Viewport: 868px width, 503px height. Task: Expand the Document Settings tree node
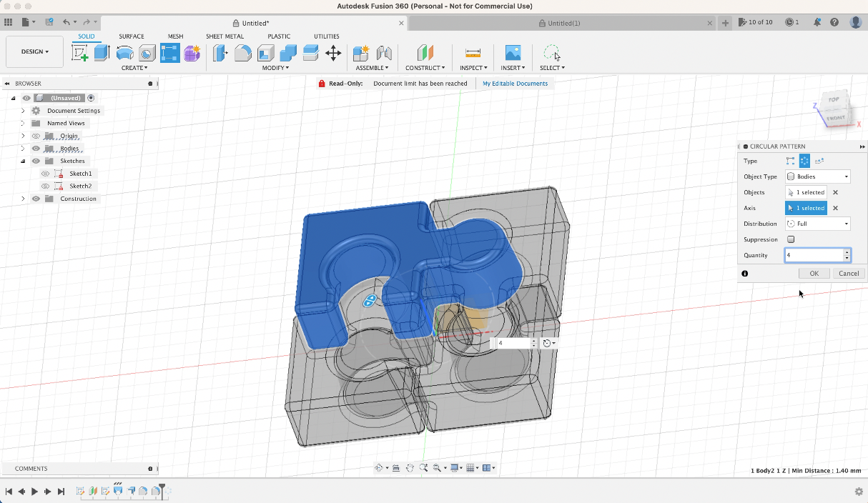click(23, 111)
